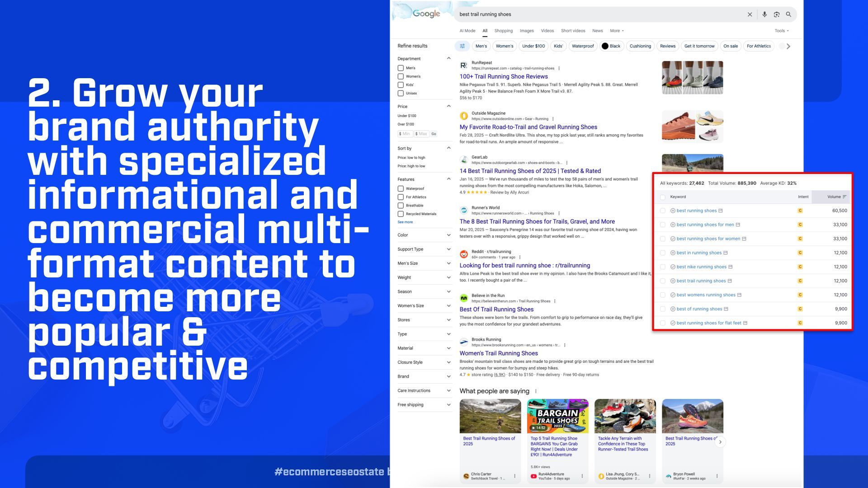This screenshot has height=488, width=868.
Task: Switch to the Shopping tab
Action: pyautogui.click(x=503, y=31)
